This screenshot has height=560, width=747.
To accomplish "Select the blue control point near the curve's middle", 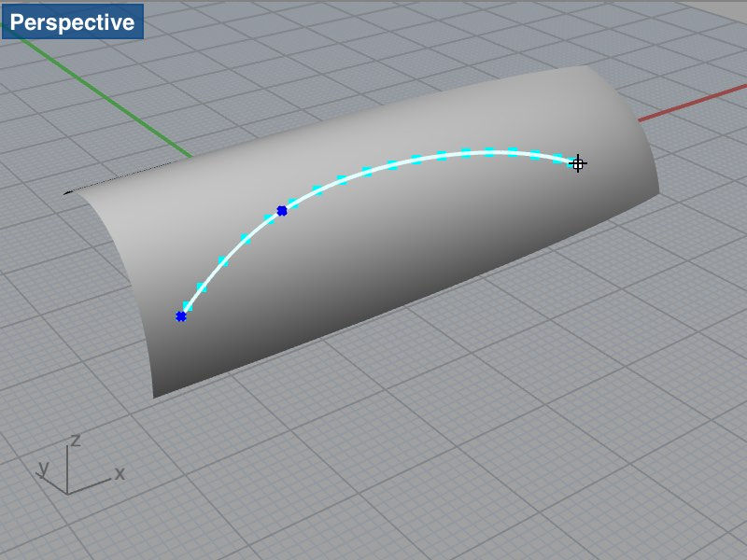I will (283, 209).
